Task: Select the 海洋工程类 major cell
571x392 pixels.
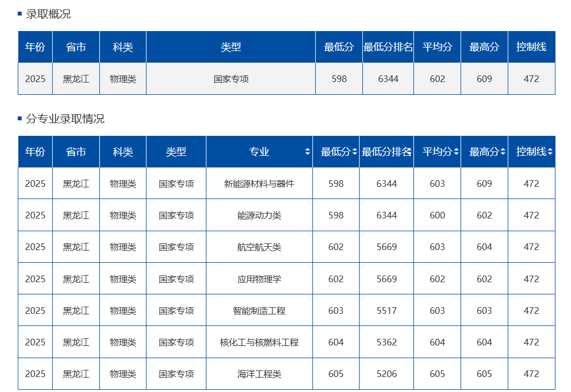Action: coord(259,374)
